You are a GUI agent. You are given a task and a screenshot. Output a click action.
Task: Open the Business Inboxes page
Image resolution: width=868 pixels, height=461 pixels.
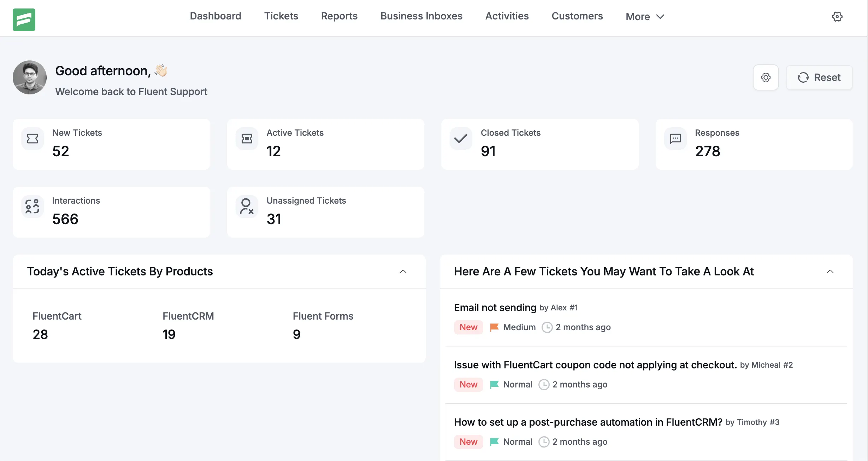[421, 16]
